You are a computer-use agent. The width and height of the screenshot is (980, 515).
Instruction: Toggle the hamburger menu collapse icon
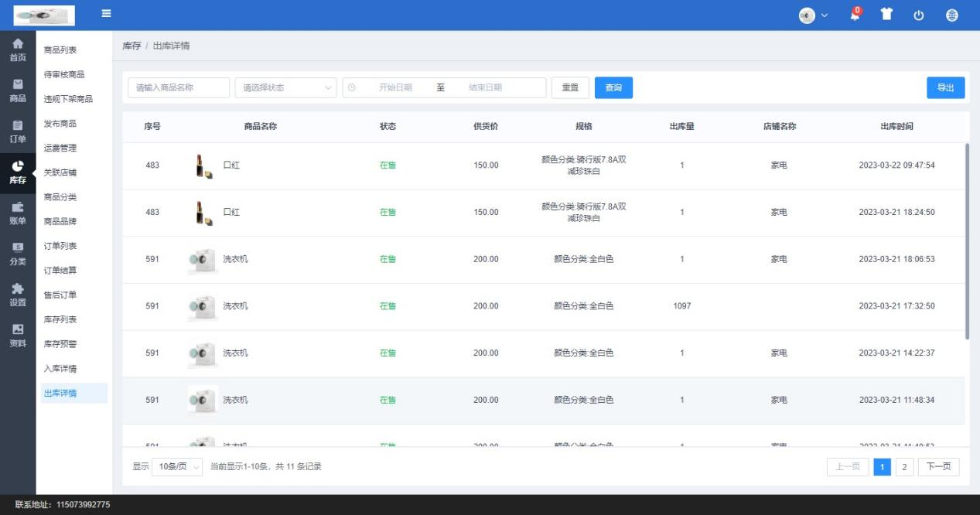coord(106,14)
